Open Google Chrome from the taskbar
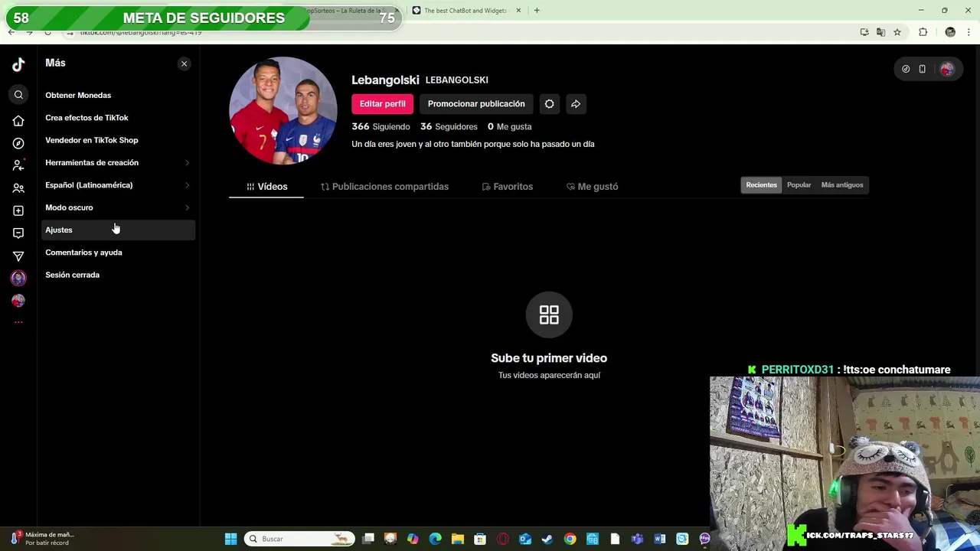The width and height of the screenshot is (980, 551). [x=570, y=539]
